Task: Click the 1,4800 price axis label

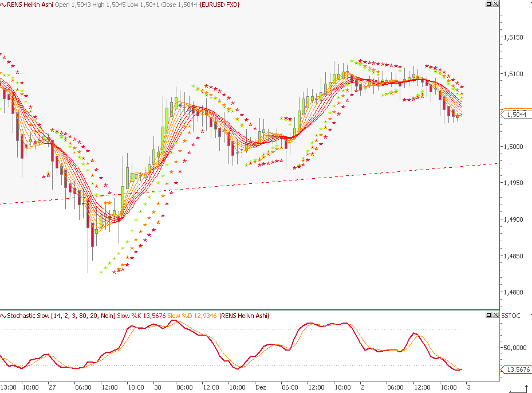Action: [x=513, y=292]
